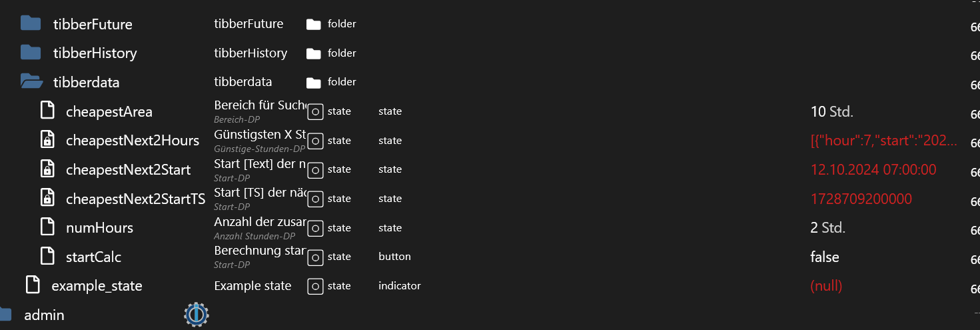Click the admin adapter logo icon
The image size is (980, 330).
click(x=197, y=315)
